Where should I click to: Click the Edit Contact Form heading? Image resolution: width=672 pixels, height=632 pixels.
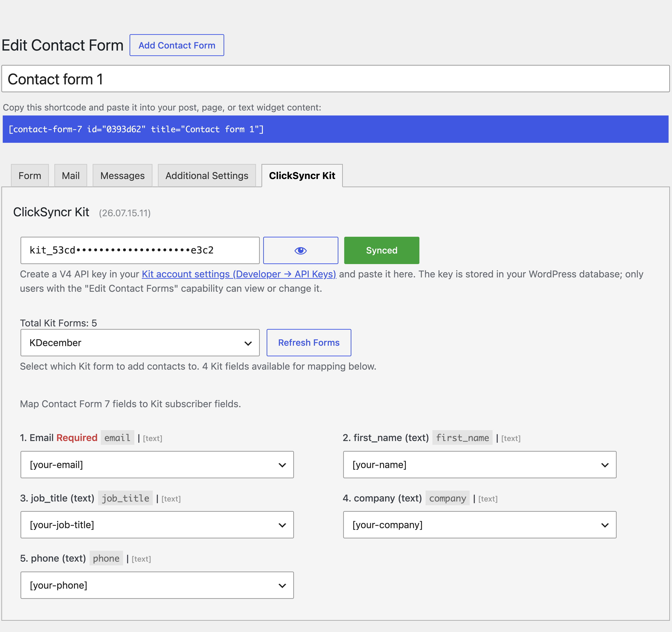tap(63, 45)
